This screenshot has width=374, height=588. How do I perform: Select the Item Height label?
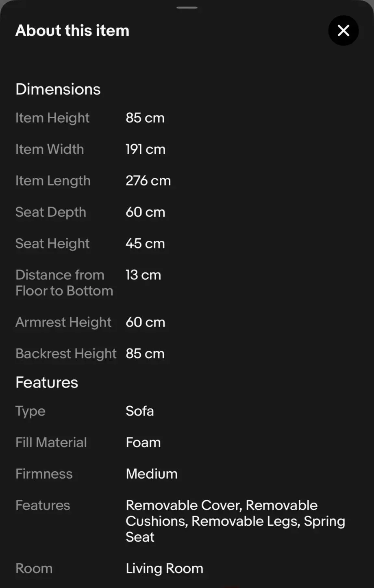tap(52, 118)
